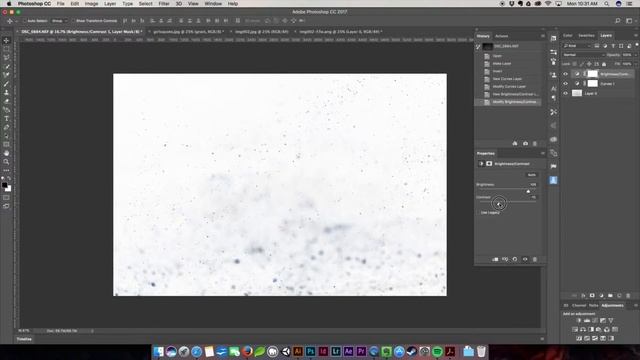Switch to the Channels tab
This screenshot has height=360, width=640.
coord(579,305)
